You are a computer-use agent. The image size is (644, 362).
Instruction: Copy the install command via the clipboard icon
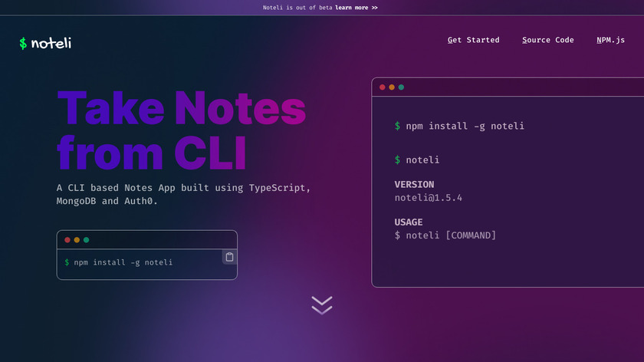pyautogui.click(x=229, y=257)
